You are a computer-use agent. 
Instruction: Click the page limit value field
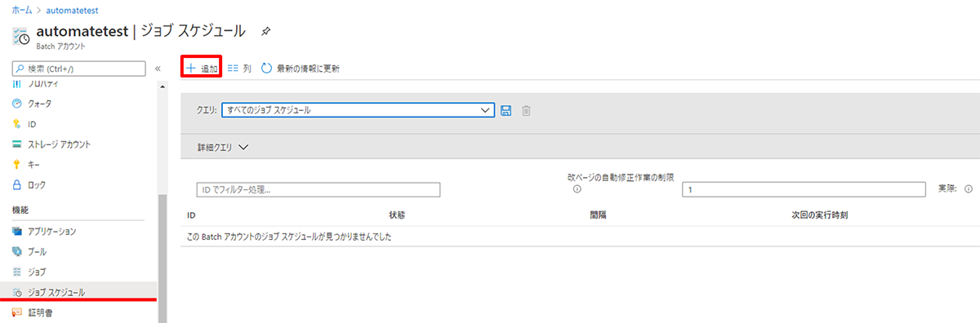[x=804, y=189]
